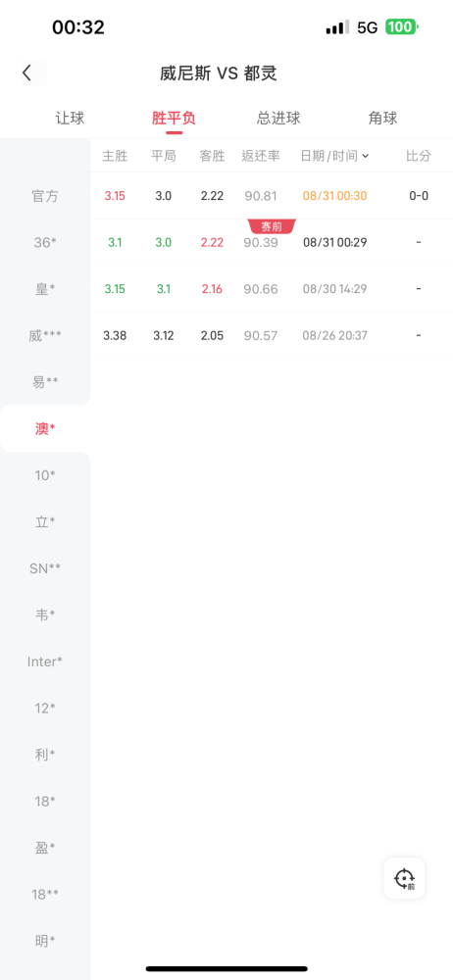Switch to the 总进球 tab
Image resolution: width=453 pixels, height=980 pixels.
coord(278,118)
